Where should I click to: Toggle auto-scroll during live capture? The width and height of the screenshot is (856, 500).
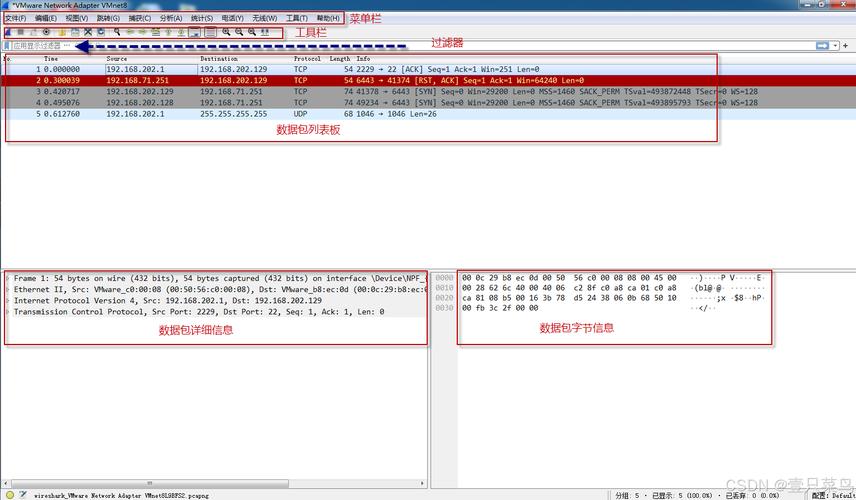coord(194,32)
